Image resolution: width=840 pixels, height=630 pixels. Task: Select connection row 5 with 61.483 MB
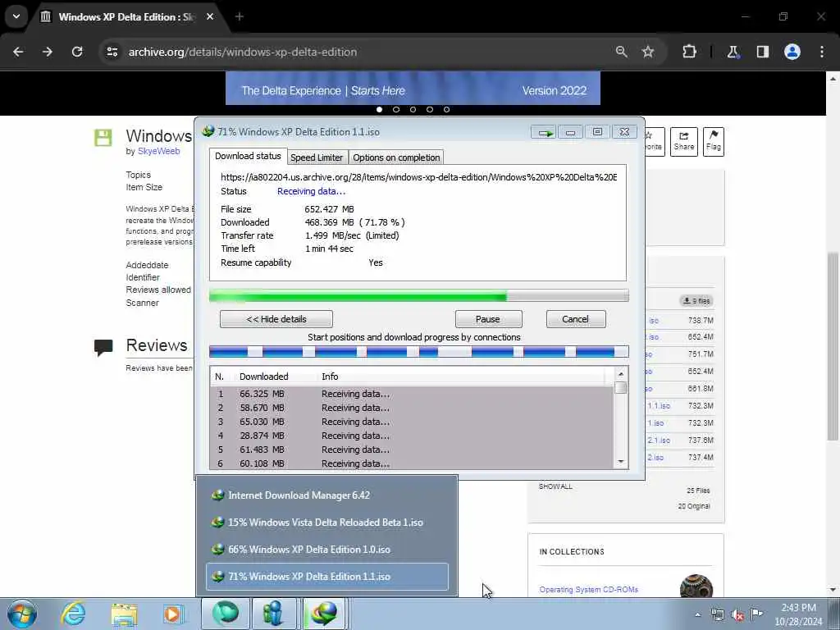click(x=413, y=450)
